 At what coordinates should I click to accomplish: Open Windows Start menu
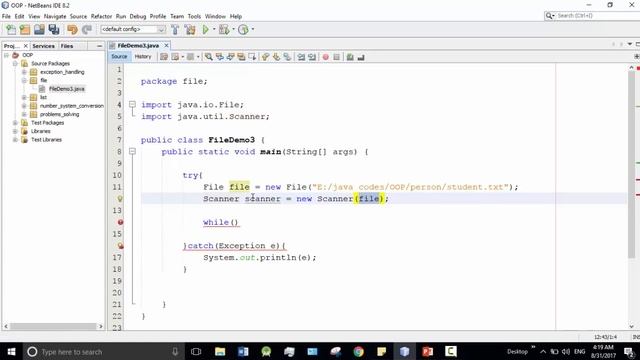pos(11,351)
